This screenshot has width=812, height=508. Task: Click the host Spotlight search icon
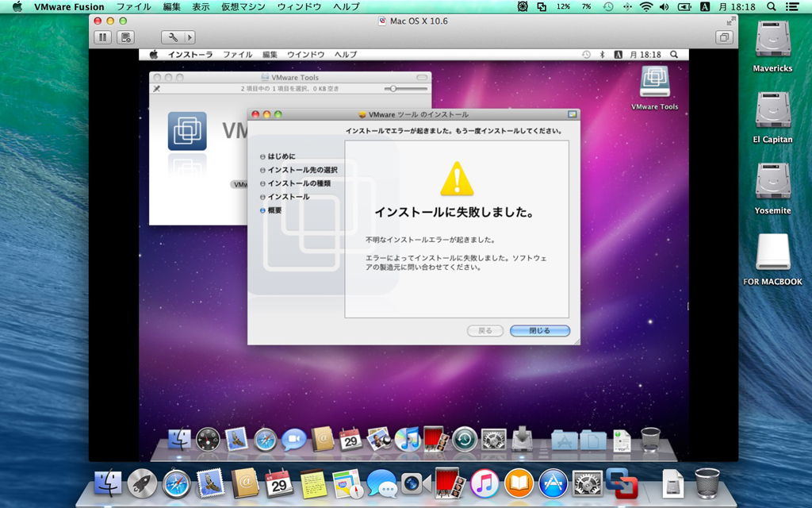[x=771, y=6]
